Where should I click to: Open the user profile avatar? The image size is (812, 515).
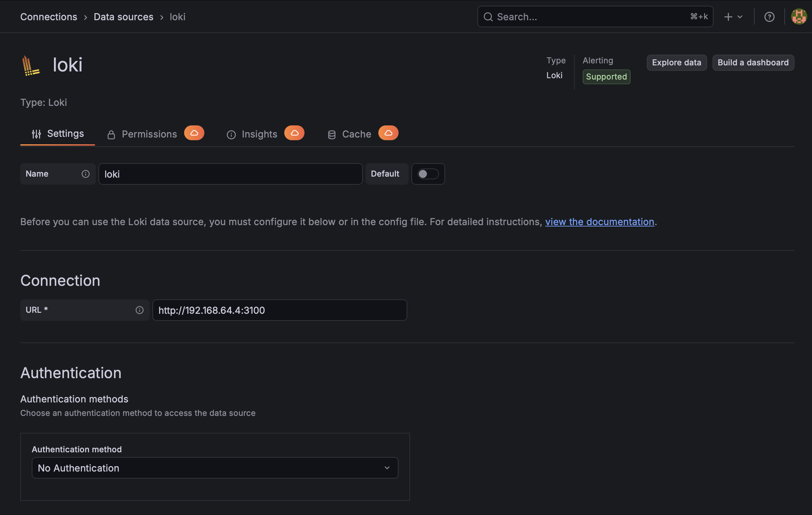coord(799,17)
